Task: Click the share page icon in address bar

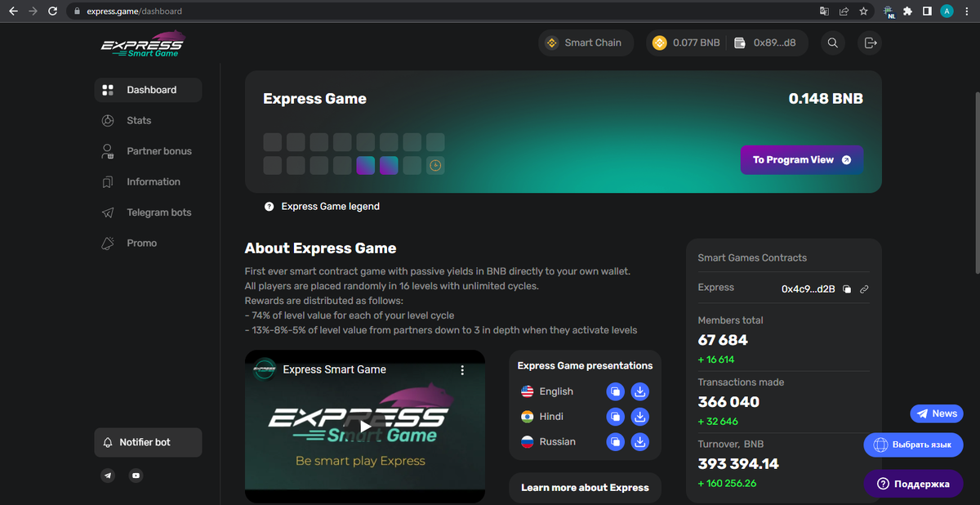Action: [844, 11]
